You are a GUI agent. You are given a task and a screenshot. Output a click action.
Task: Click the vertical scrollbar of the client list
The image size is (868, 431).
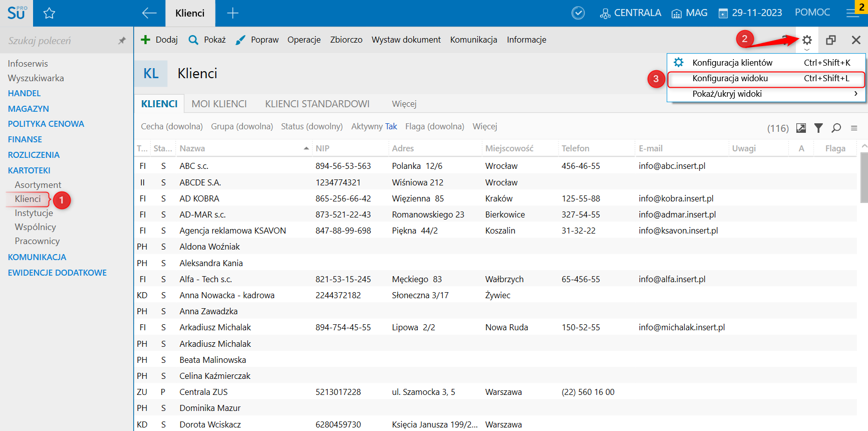pyautogui.click(x=863, y=178)
